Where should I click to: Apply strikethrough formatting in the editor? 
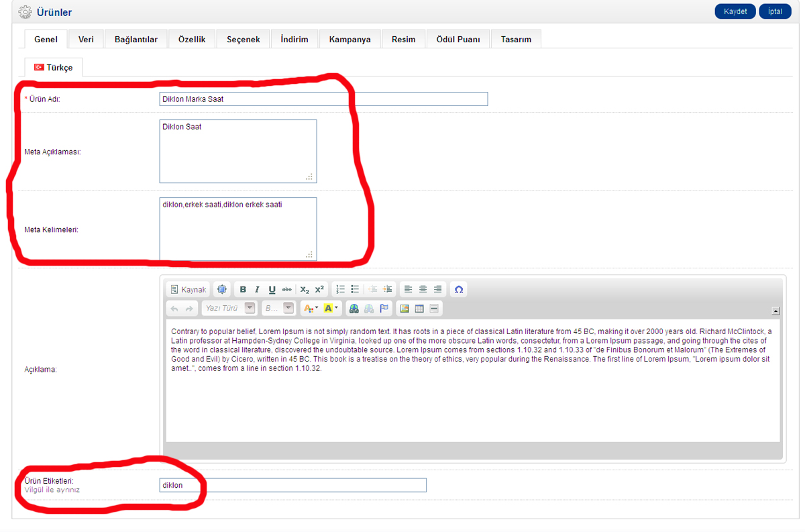pyautogui.click(x=286, y=289)
